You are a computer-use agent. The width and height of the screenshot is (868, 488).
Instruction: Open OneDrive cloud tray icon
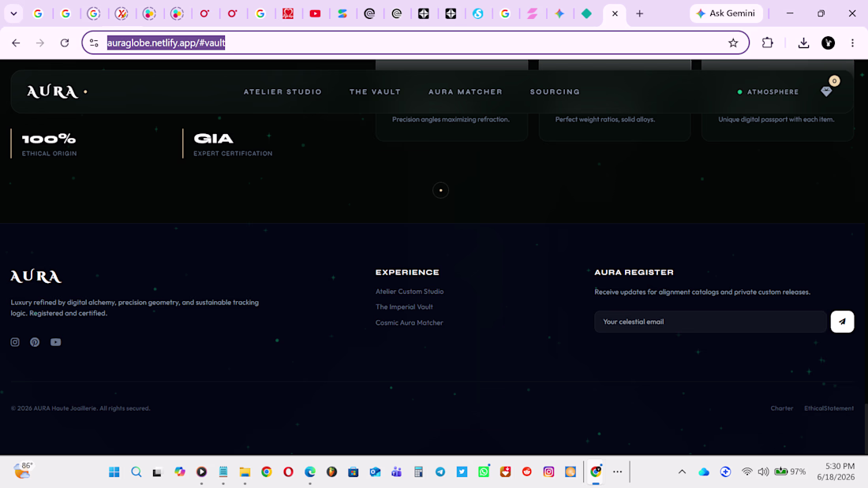tap(704, 471)
